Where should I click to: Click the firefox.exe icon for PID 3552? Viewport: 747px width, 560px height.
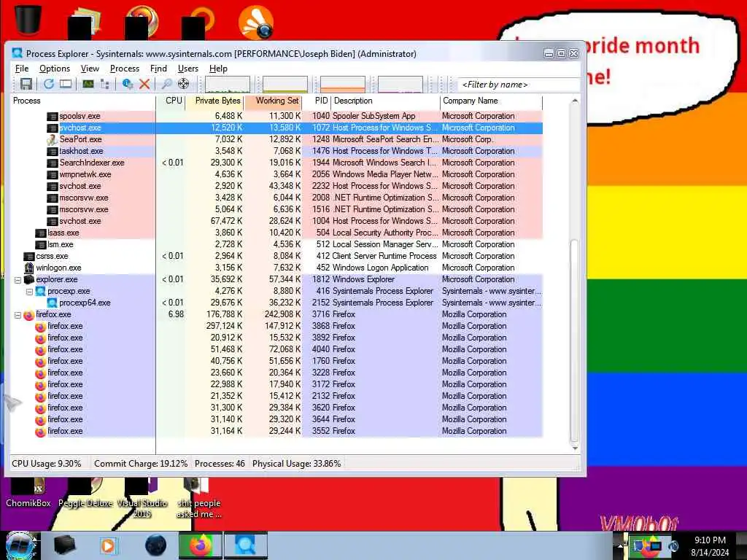[41, 432]
